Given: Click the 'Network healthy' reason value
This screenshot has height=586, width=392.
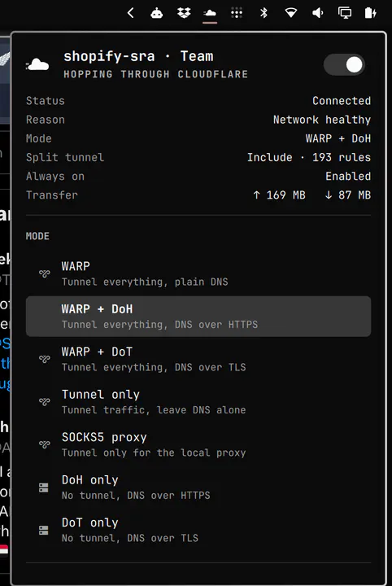Looking at the screenshot, I should [322, 120].
